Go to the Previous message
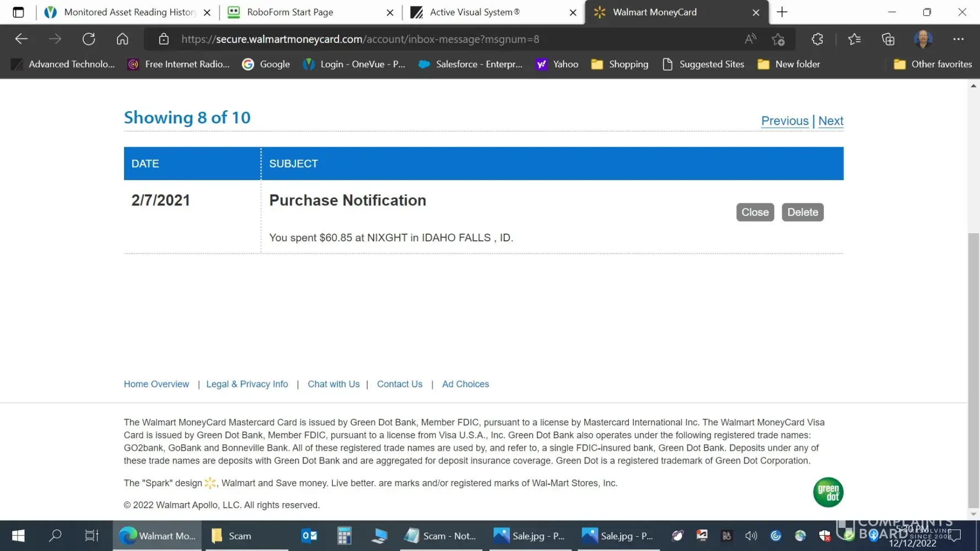This screenshot has height=551, width=980. tap(785, 121)
